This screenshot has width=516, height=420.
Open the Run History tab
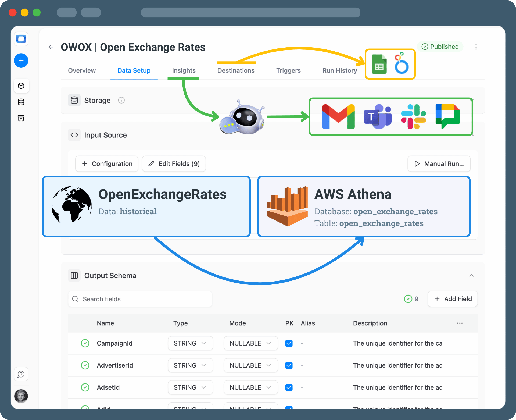pyautogui.click(x=340, y=70)
